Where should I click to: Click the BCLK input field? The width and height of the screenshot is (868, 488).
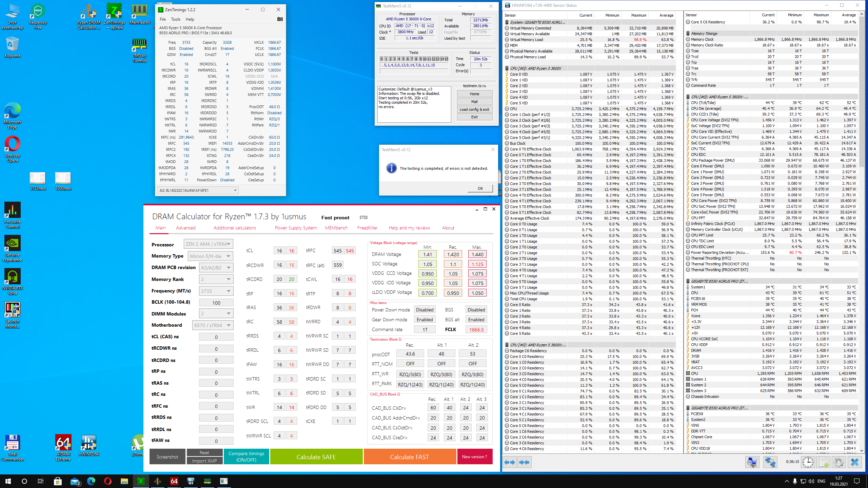(216, 303)
